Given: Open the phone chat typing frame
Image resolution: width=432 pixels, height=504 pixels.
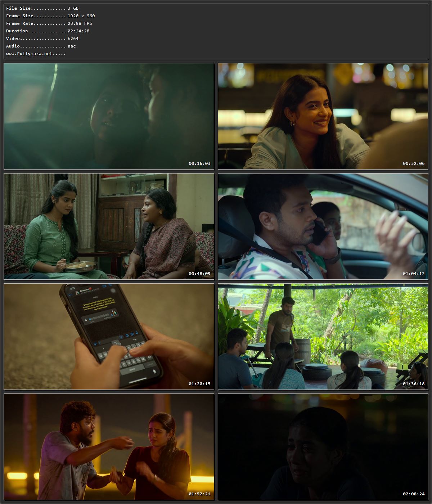Looking at the screenshot, I should point(109,337).
